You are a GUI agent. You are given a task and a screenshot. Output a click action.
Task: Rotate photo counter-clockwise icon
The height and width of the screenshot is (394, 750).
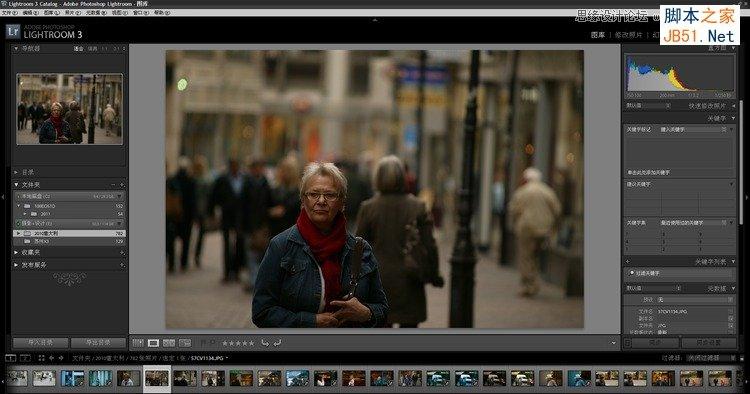pyautogui.click(x=265, y=343)
